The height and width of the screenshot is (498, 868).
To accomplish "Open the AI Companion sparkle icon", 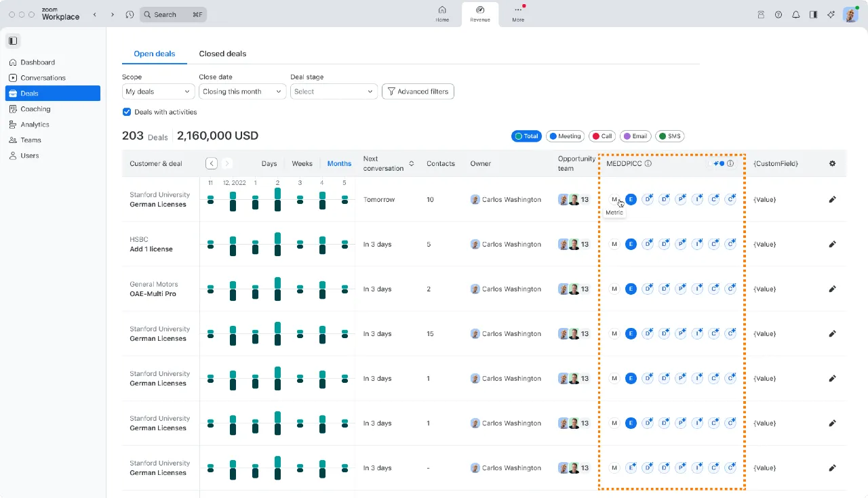I will 831,14.
